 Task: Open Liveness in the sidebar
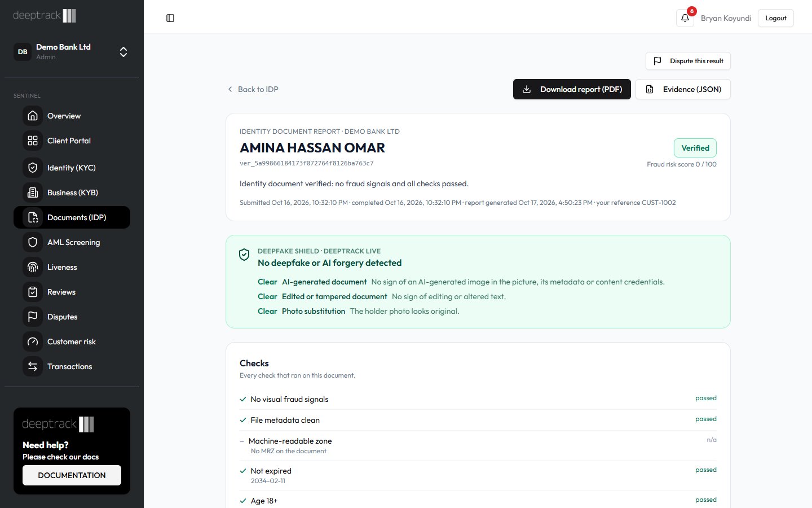point(72,267)
